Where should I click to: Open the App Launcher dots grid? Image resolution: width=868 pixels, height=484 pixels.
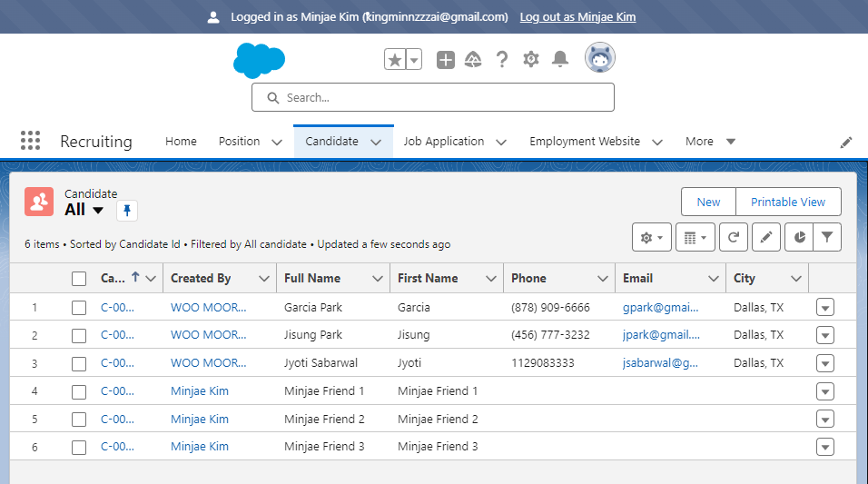[31, 141]
